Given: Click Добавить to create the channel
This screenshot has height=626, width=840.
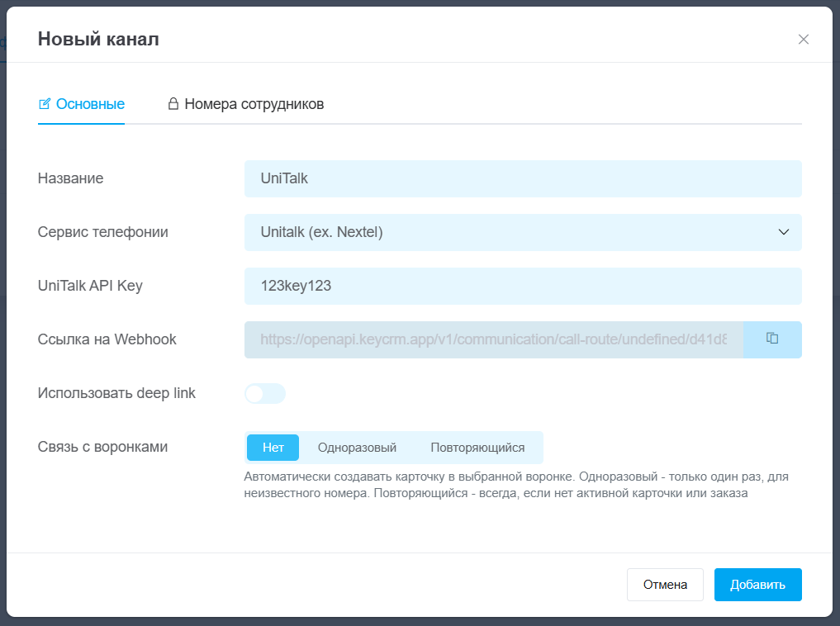Looking at the screenshot, I should pos(757,585).
